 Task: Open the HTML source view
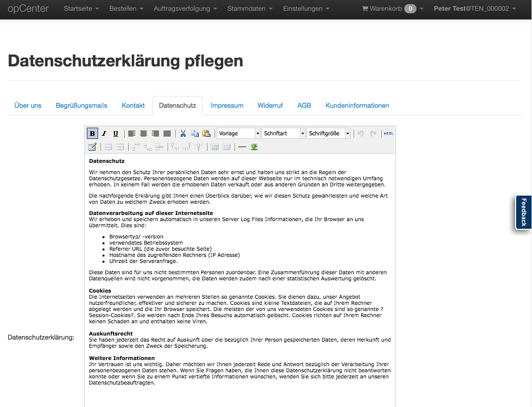click(388, 133)
